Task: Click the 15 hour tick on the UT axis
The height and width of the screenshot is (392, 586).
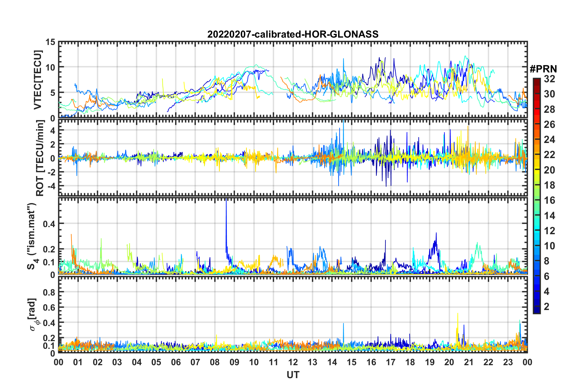Action: (352, 362)
